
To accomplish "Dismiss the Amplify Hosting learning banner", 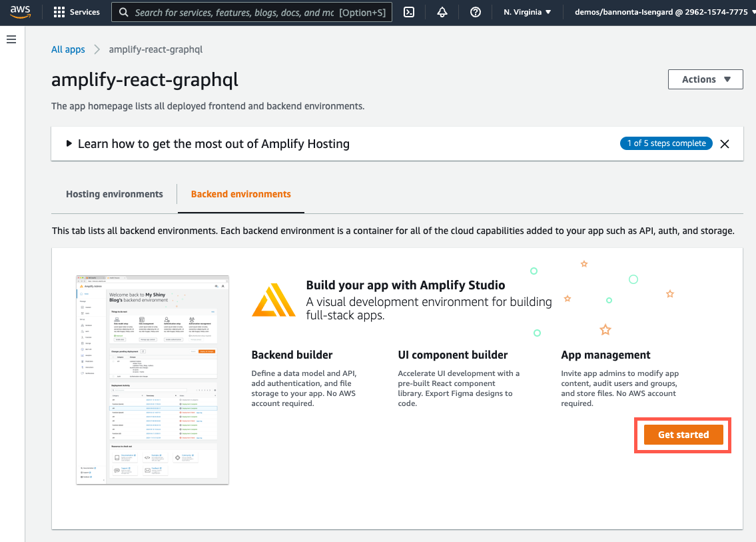I will (x=724, y=143).
